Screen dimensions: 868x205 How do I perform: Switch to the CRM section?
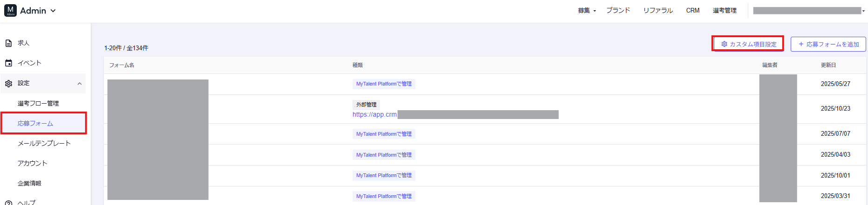point(692,10)
